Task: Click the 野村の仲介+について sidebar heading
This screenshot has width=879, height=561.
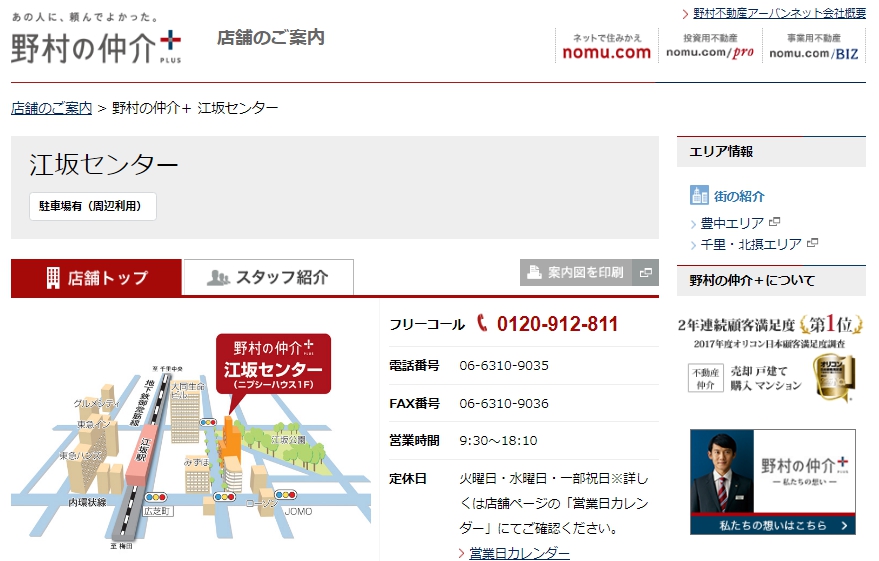Action: tap(771, 280)
